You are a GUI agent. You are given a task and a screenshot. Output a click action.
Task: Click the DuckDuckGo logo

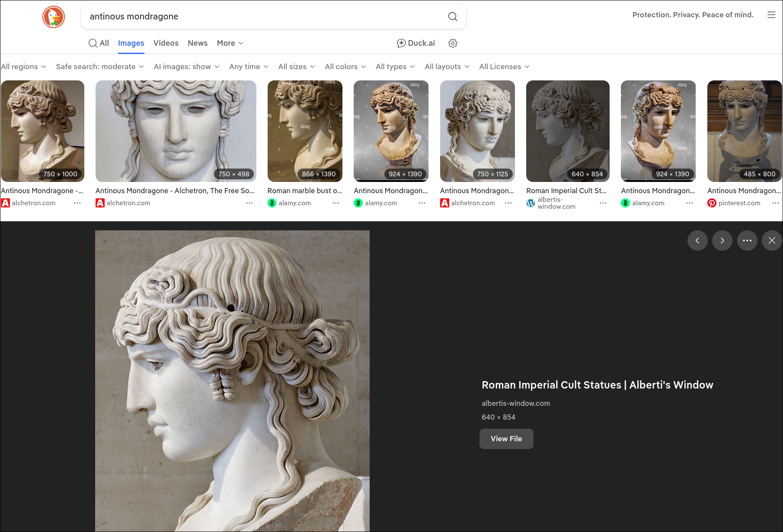pyautogui.click(x=54, y=17)
